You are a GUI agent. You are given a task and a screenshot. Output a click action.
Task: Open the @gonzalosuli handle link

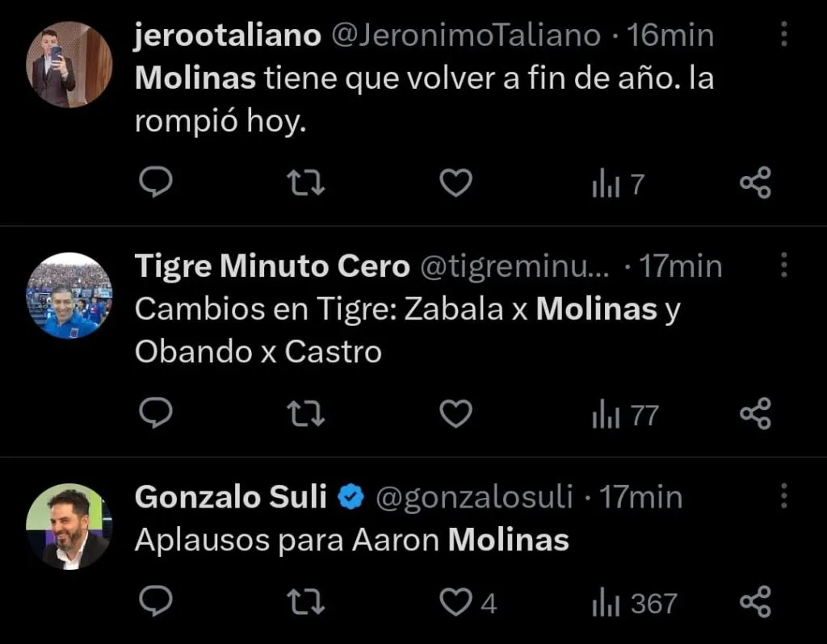475,497
